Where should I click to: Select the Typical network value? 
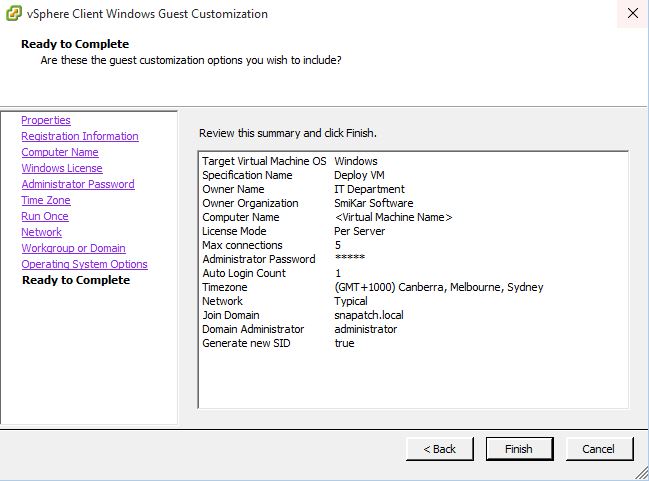coord(351,301)
